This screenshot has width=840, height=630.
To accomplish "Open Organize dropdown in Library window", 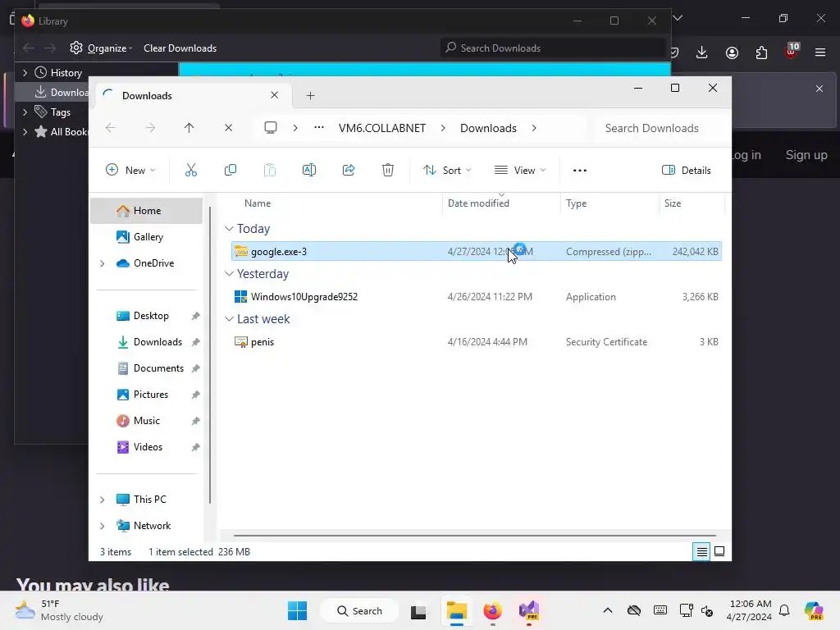I will (x=101, y=48).
